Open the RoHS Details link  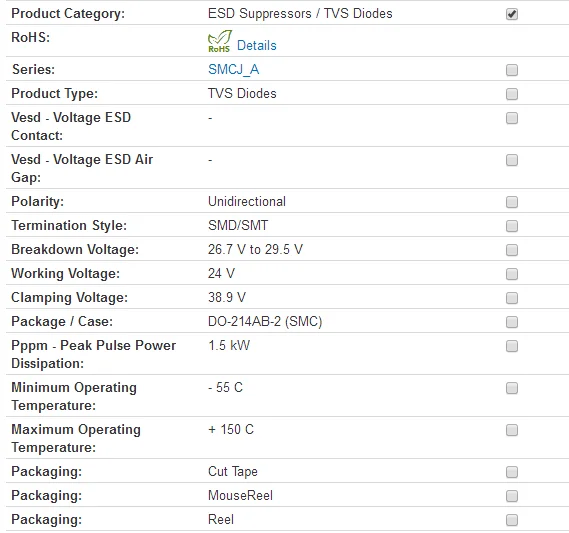tap(257, 45)
